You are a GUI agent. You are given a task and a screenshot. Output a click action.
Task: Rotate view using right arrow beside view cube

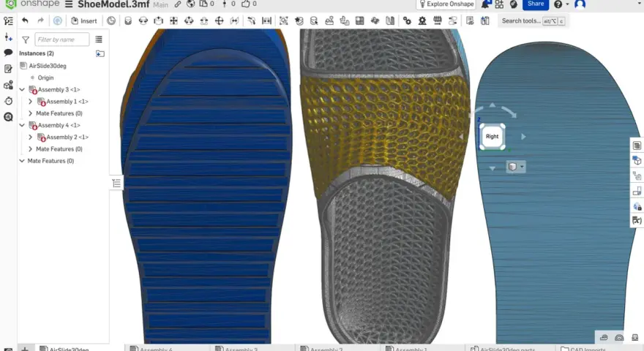(x=523, y=136)
